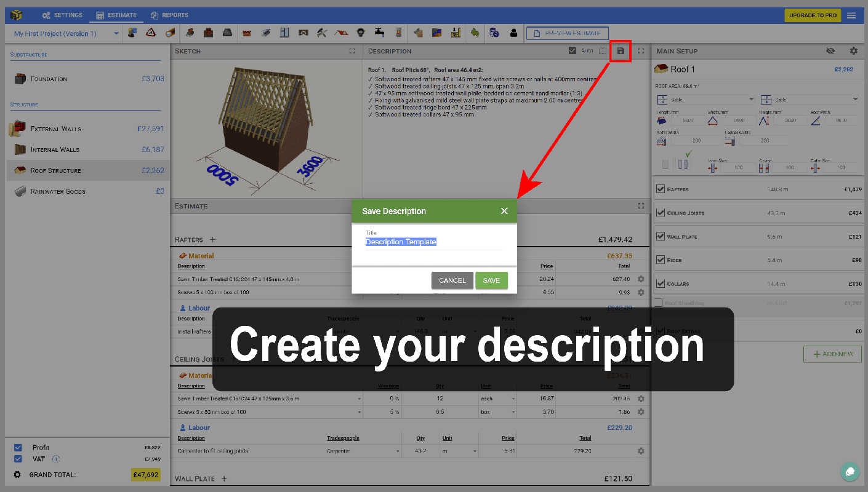868x492 pixels.
Task: Click the water tap plumbing toolbar icon
Action: pos(379,33)
